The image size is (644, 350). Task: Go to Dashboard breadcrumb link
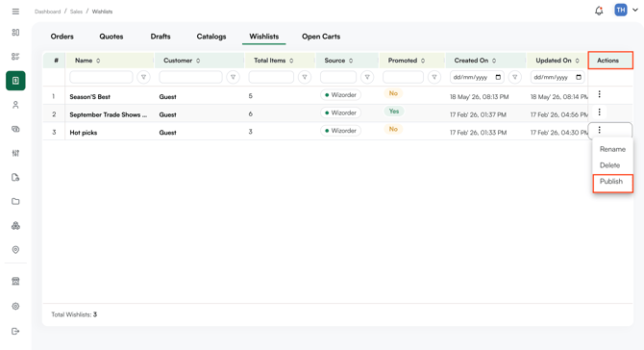48,12
